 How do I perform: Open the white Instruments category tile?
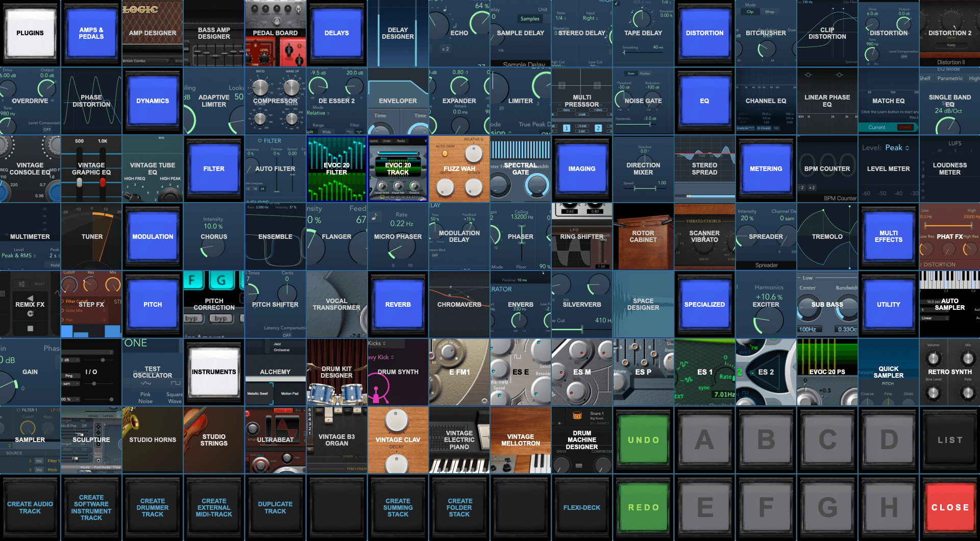214,372
